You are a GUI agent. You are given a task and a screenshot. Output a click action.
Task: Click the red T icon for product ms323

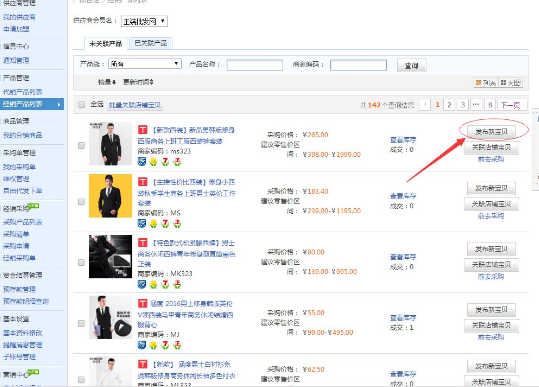[142, 130]
